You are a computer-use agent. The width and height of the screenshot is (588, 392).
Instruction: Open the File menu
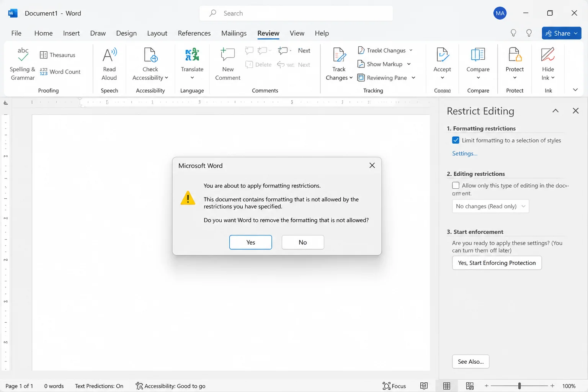[x=16, y=33]
